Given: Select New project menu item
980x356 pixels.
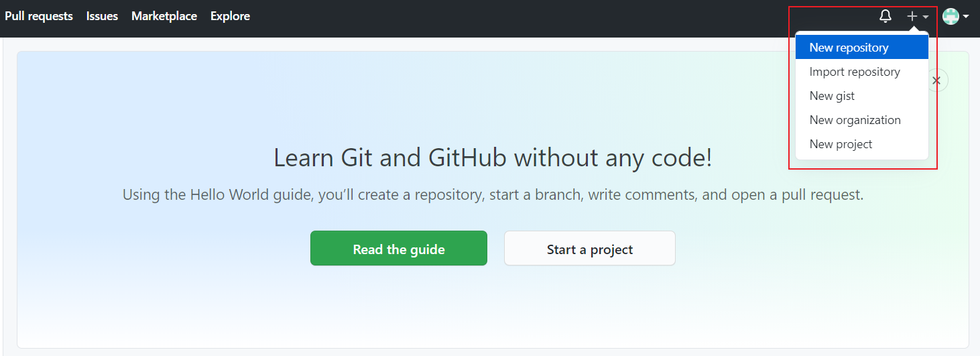Looking at the screenshot, I should pyautogui.click(x=841, y=144).
